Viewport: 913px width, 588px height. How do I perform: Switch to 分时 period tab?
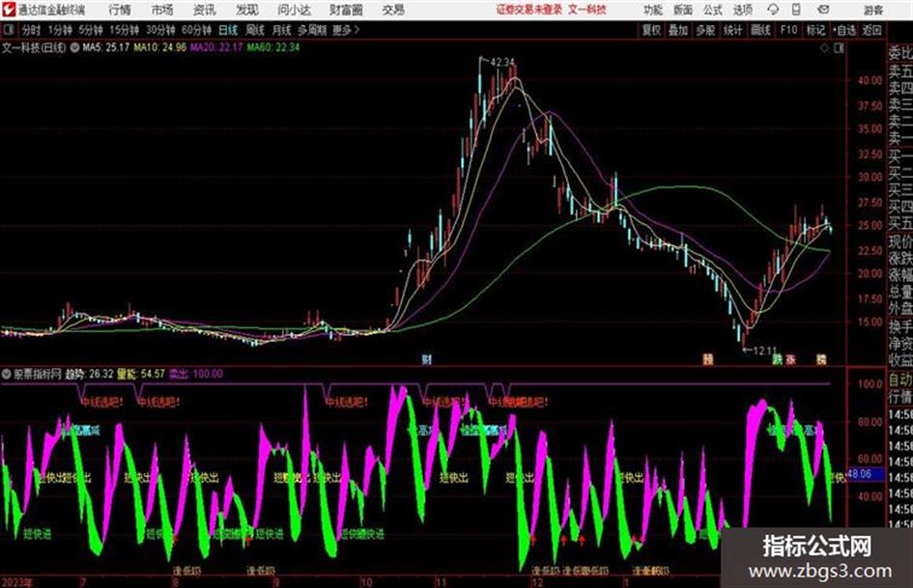pyautogui.click(x=32, y=30)
